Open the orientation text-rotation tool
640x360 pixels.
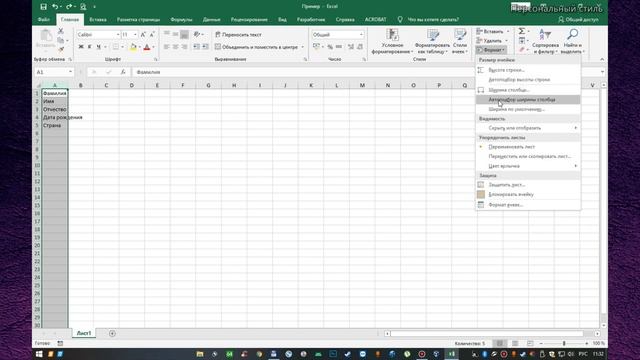point(197,34)
